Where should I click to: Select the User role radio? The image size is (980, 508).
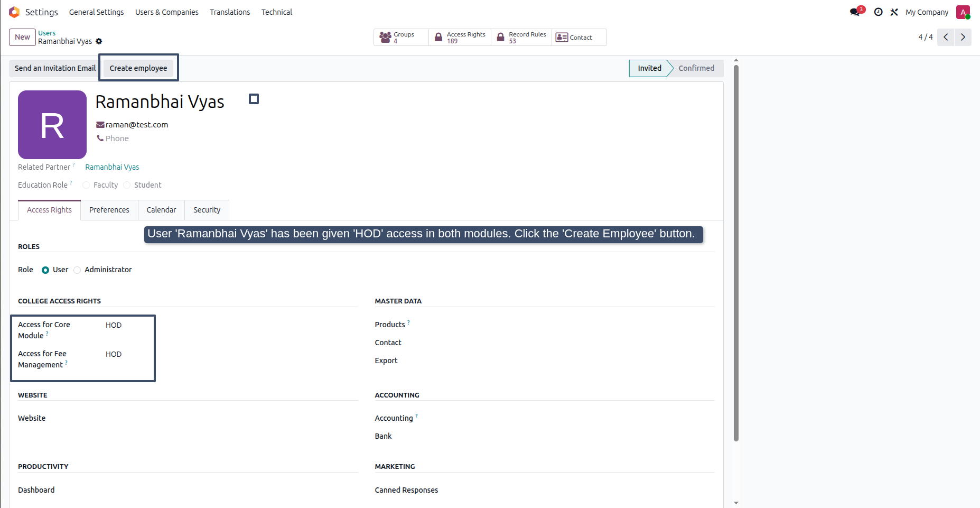pyautogui.click(x=45, y=270)
